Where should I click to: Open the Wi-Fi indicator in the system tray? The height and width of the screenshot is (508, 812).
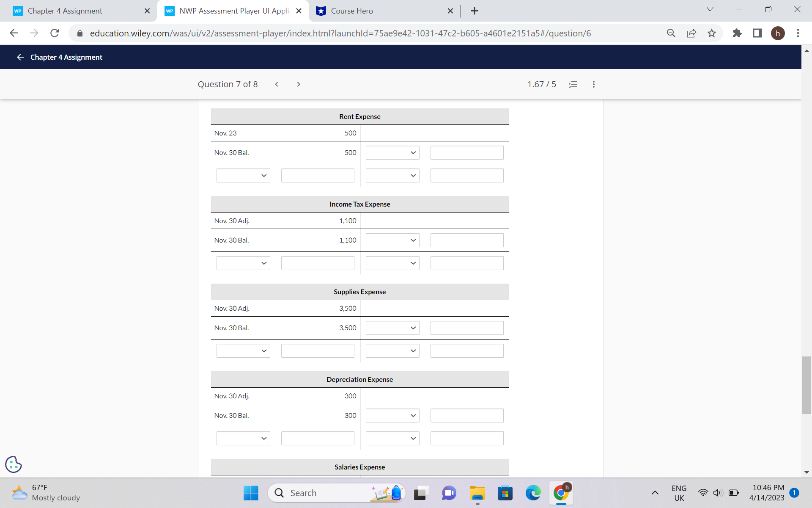[x=703, y=493]
